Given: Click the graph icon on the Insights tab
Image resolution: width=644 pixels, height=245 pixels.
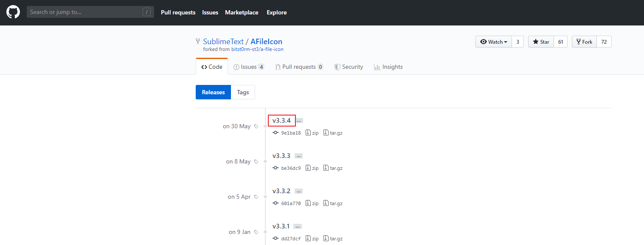Looking at the screenshot, I should pos(377,67).
